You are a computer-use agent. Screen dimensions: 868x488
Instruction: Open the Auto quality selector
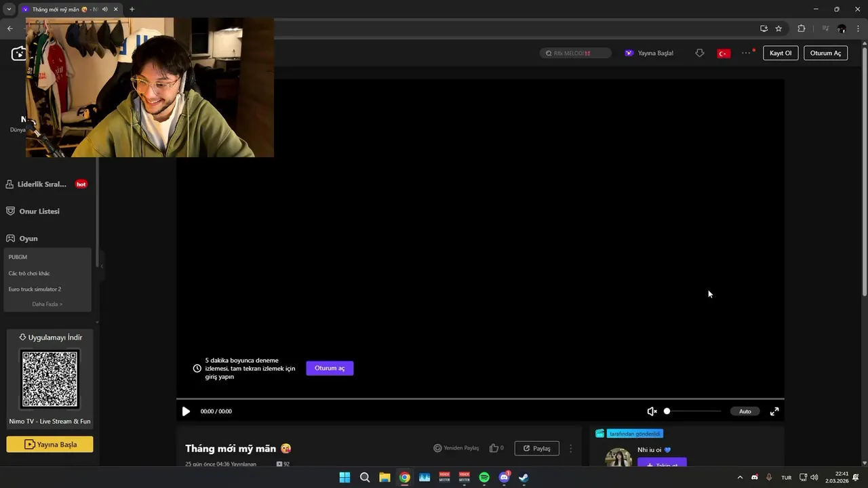point(745,411)
